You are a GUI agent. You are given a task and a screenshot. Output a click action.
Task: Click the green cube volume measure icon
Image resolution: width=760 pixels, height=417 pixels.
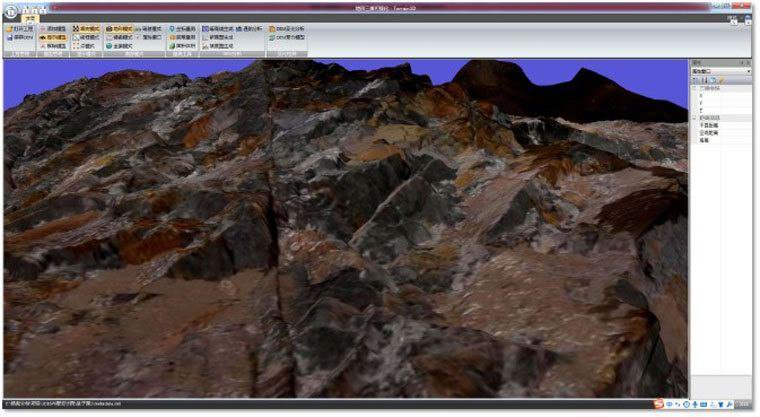172,46
